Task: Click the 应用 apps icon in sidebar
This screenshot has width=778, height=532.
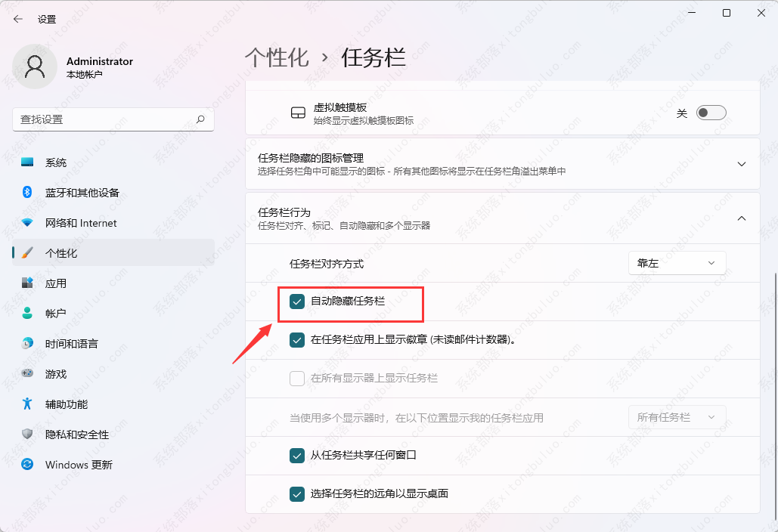Action: [27, 283]
